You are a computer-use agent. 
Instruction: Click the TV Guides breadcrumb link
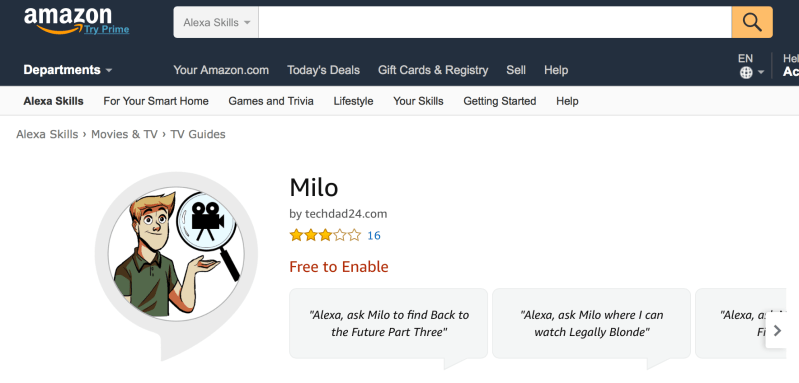(198, 134)
